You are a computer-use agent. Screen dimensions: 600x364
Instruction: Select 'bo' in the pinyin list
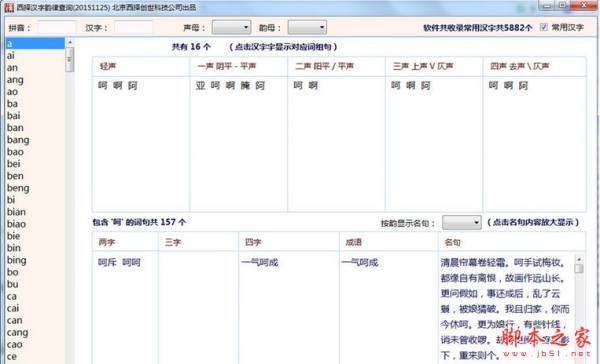point(35,272)
